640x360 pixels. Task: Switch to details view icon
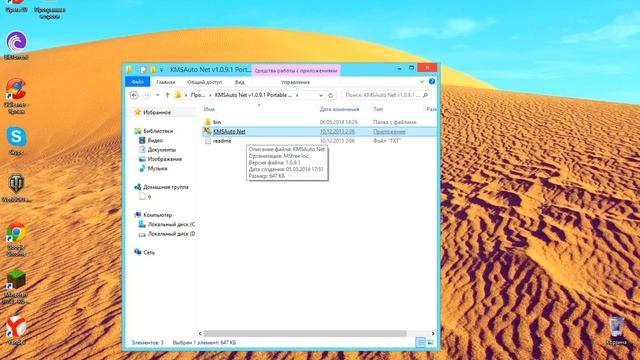point(420,342)
